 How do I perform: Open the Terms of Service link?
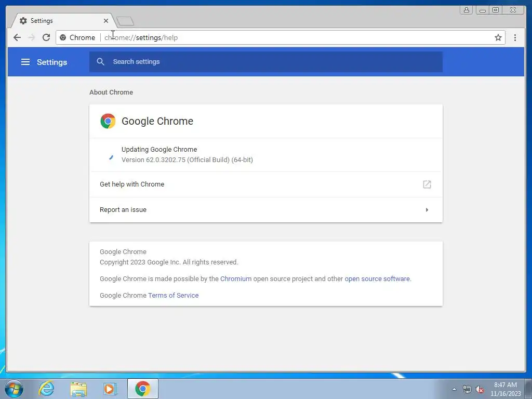point(173,295)
